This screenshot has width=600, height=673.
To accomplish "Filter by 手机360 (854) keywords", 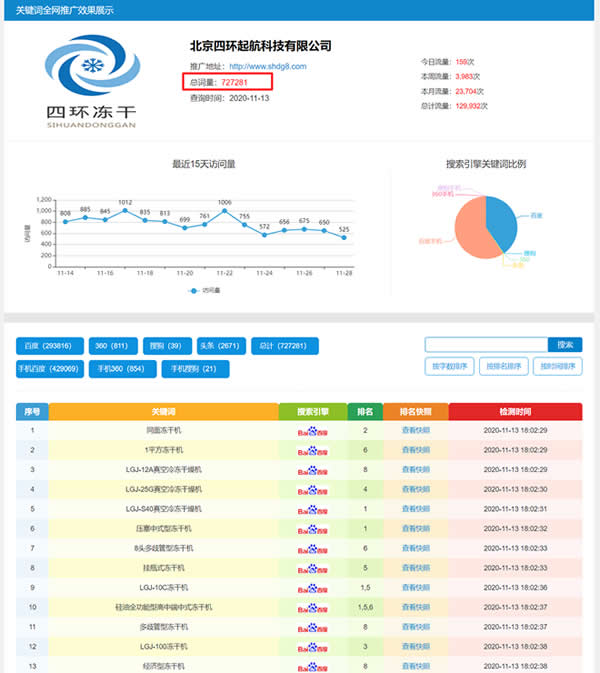I will pos(122,369).
